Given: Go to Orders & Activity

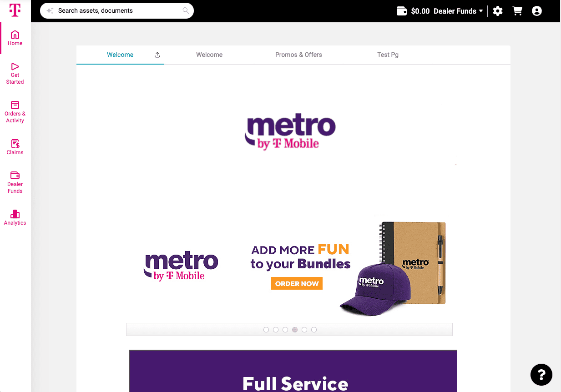Looking at the screenshot, I should point(15,112).
